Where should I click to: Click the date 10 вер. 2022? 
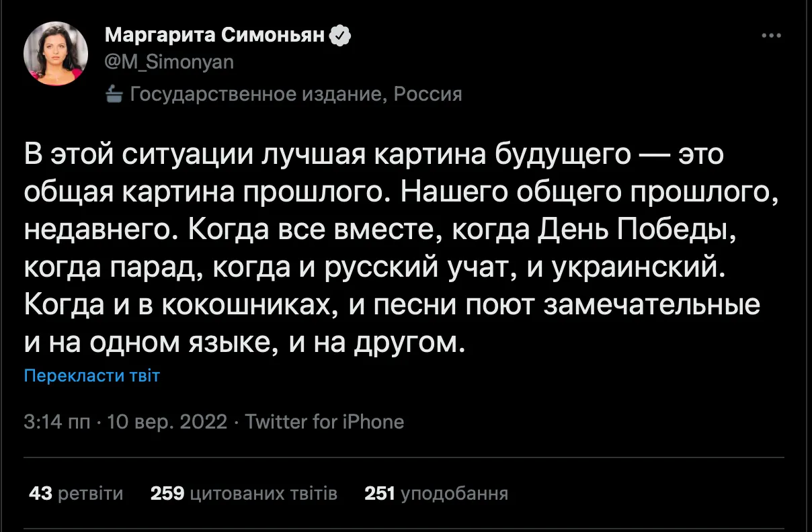167,422
